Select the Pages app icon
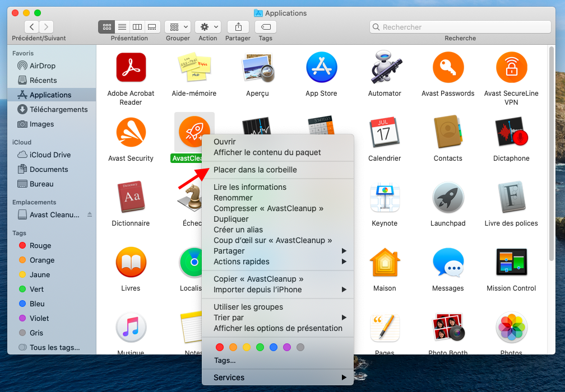 [x=385, y=328]
